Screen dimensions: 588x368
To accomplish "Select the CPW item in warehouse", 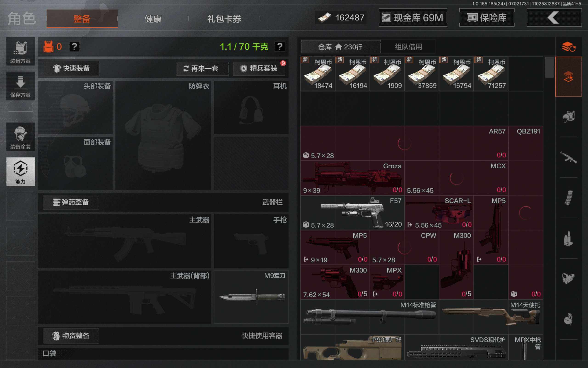I will pos(404,247).
